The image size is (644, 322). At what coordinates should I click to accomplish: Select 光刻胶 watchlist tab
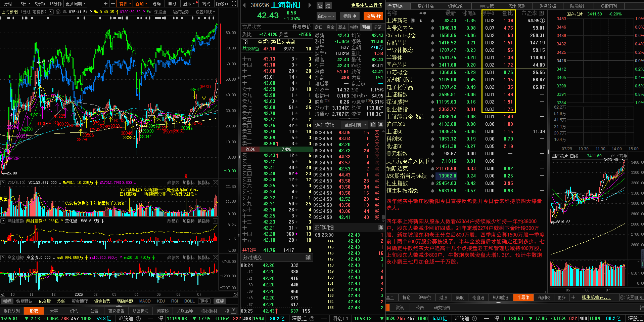point(544,297)
